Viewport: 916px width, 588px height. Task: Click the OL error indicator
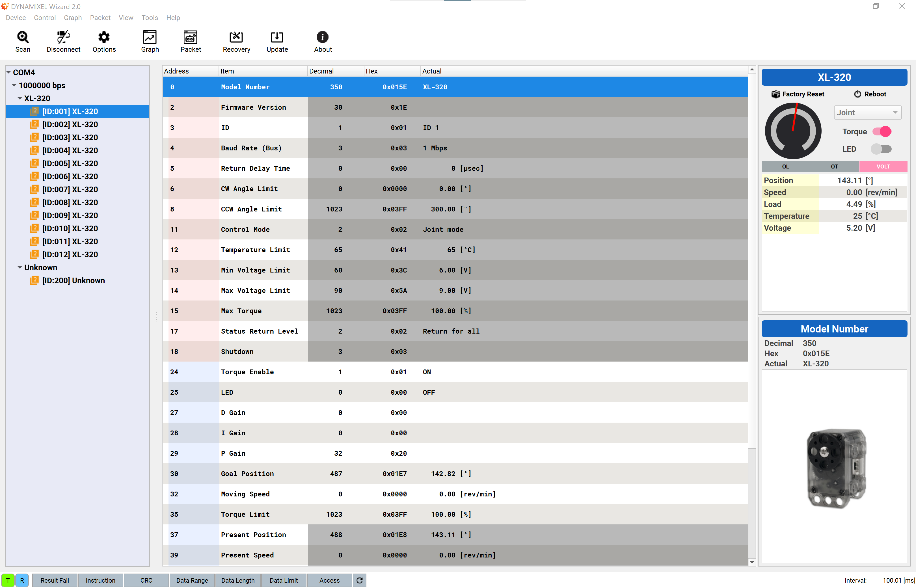785,167
